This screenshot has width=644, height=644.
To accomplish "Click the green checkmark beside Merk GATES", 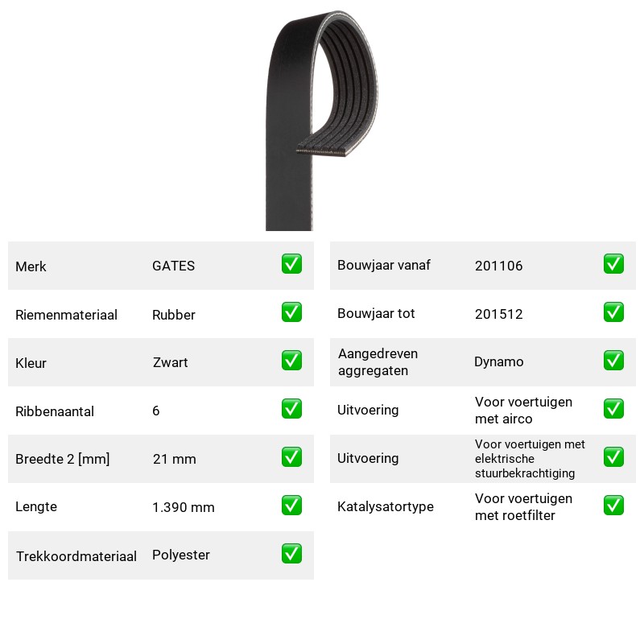I will click(291, 264).
